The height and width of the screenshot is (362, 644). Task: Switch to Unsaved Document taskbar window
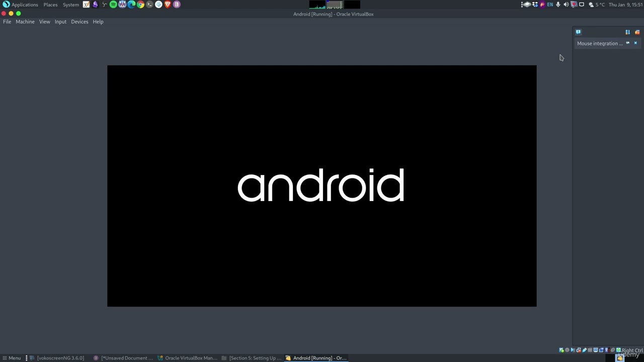click(x=123, y=358)
